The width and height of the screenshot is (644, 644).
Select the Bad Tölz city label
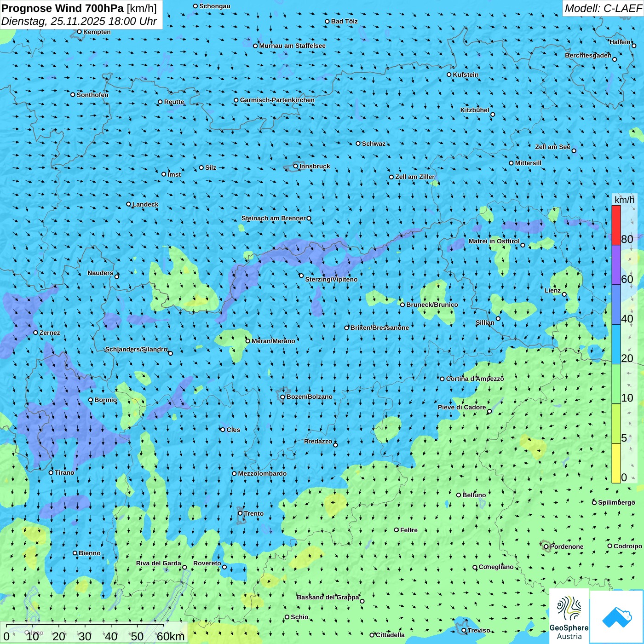344,21
